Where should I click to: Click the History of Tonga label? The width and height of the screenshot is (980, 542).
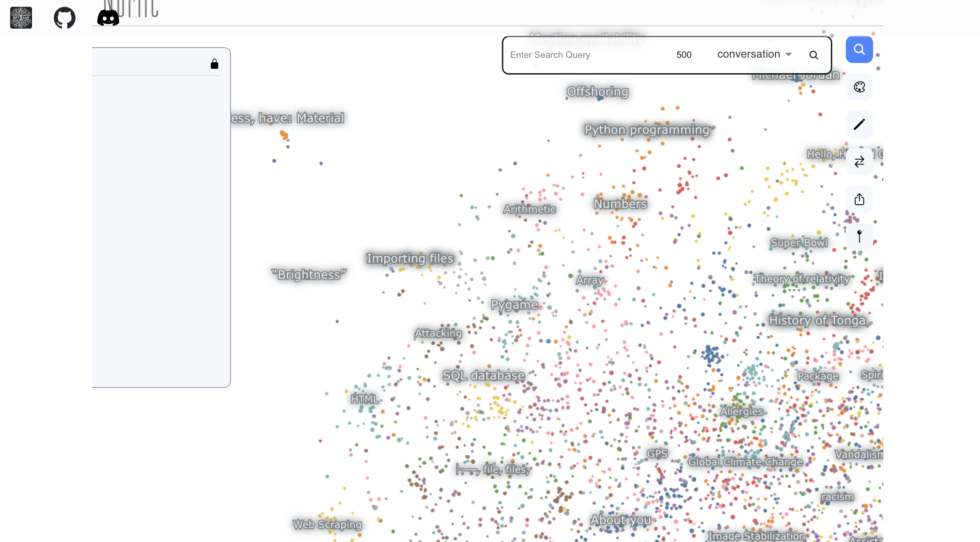818,321
